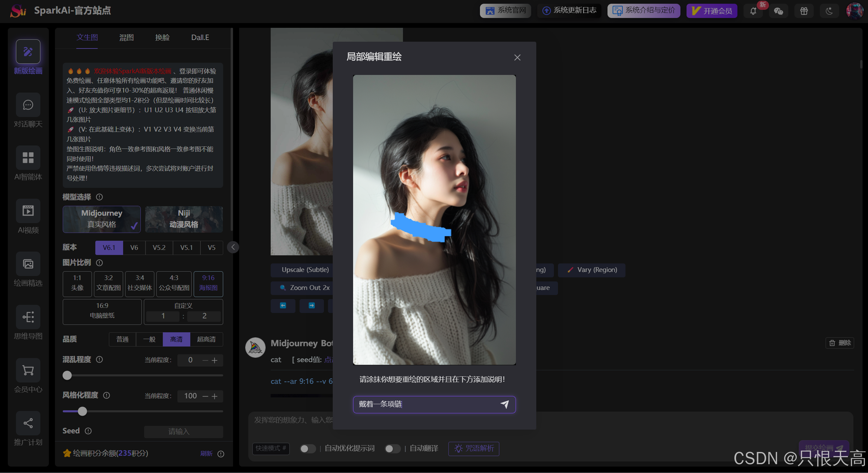Click info icon next to 风格化程度

107,395
